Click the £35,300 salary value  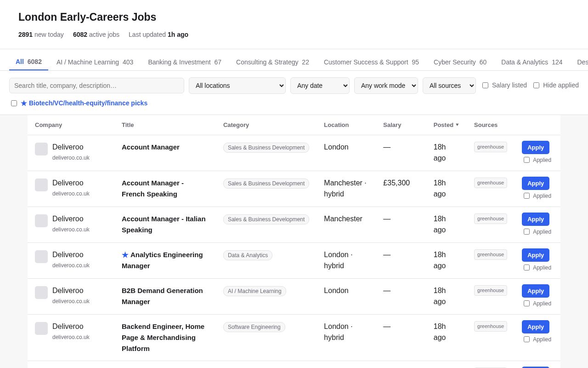396,183
